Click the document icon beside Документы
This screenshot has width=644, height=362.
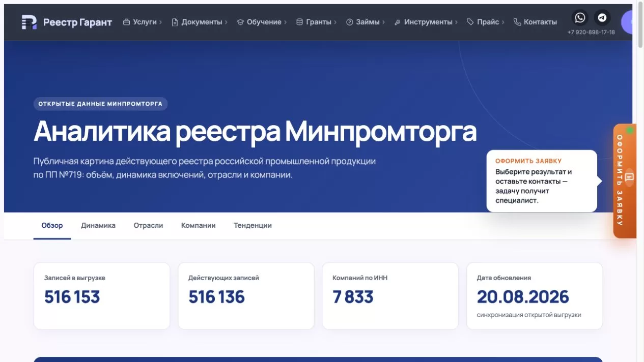click(175, 22)
